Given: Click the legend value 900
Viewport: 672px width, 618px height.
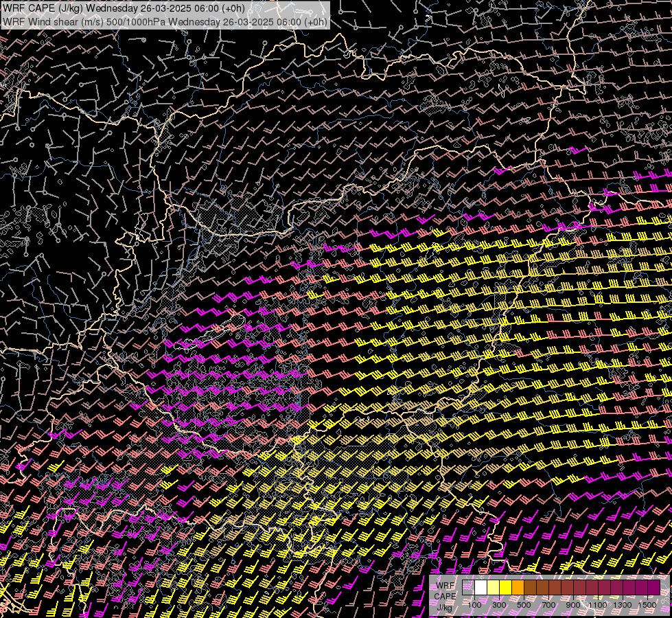Looking at the screenshot, I should 573,605.
